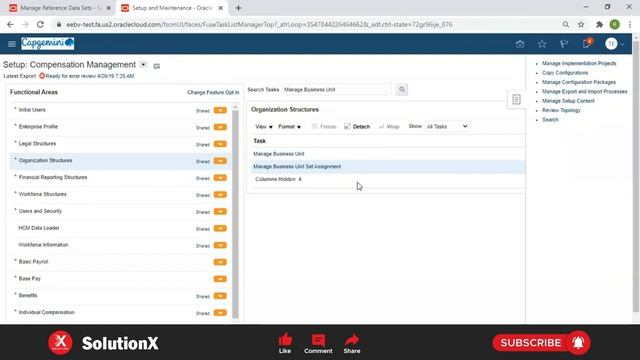Open the Format menu
The width and height of the screenshot is (640, 360).
click(289, 127)
